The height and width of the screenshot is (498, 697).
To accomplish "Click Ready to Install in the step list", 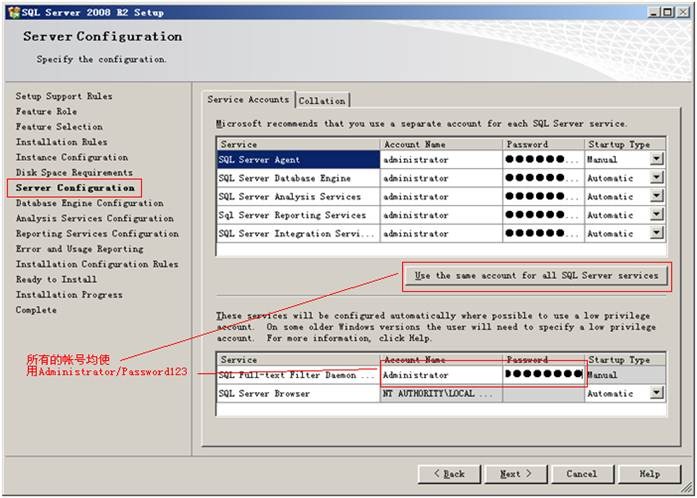I will tap(56, 279).
